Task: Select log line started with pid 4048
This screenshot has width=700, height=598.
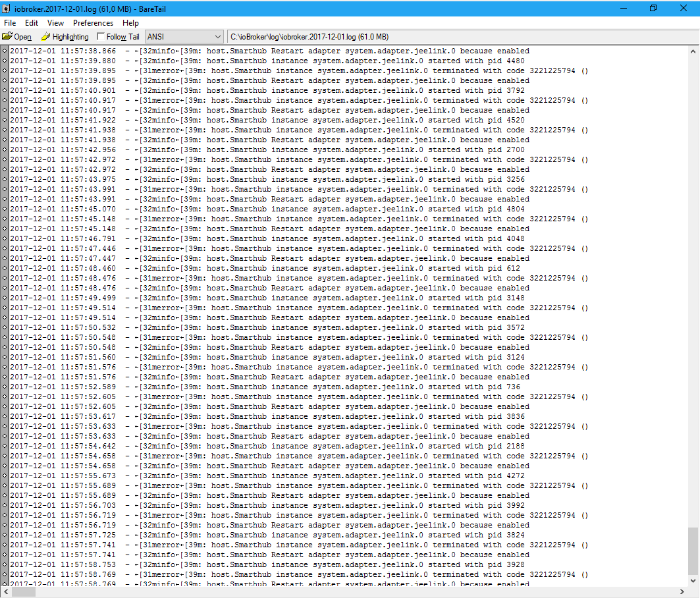Action: click(267, 238)
